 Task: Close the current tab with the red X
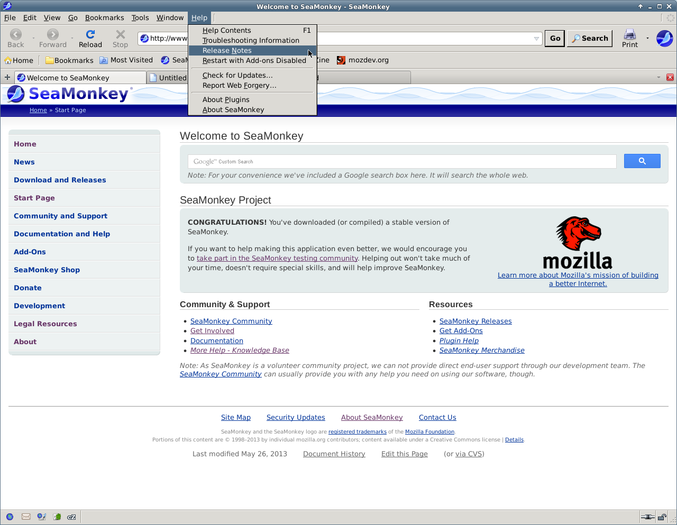[670, 77]
